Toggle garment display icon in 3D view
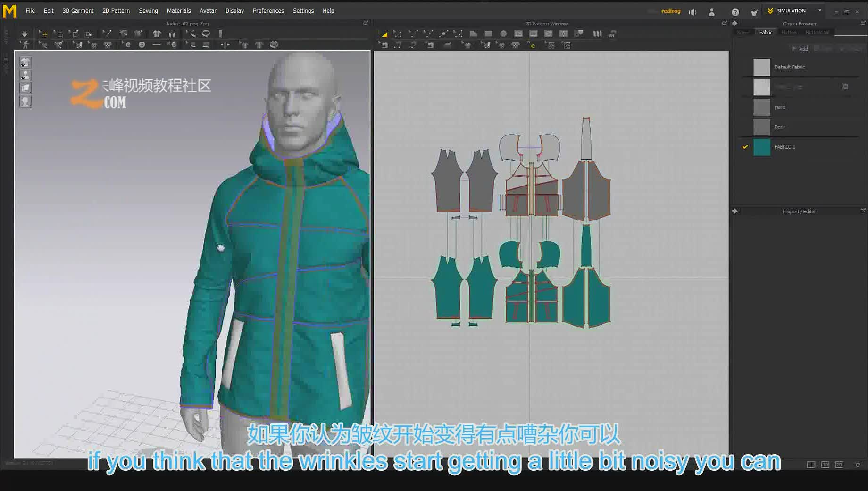 (x=25, y=62)
